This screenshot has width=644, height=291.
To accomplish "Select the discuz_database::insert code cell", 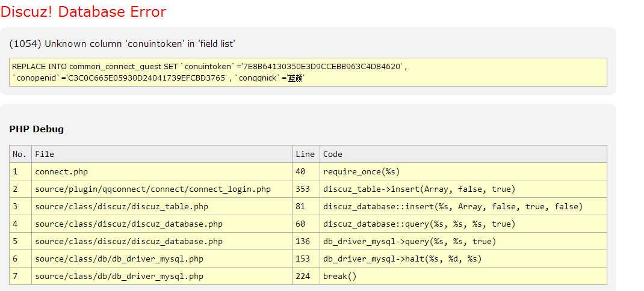I will pyautogui.click(x=453, y=207).
